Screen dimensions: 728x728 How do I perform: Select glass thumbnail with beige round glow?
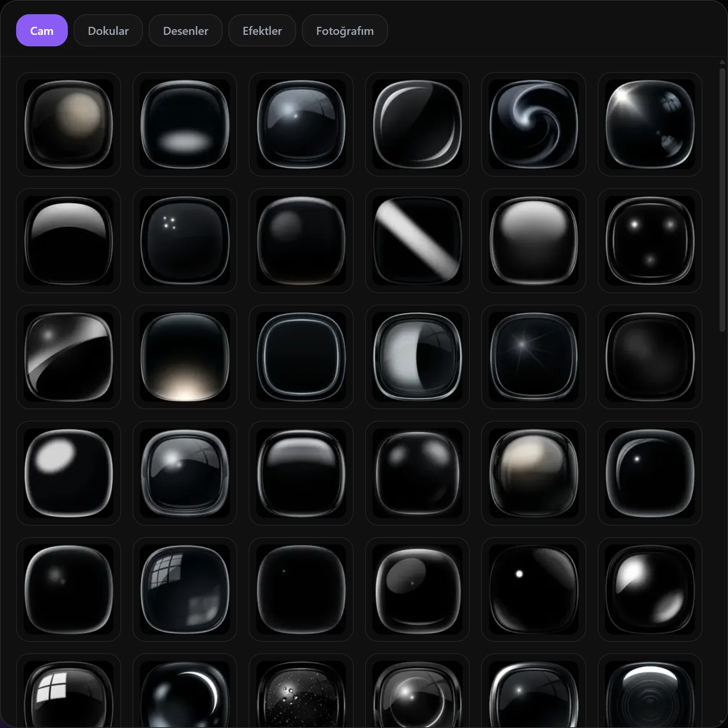(x=69, y=124)
